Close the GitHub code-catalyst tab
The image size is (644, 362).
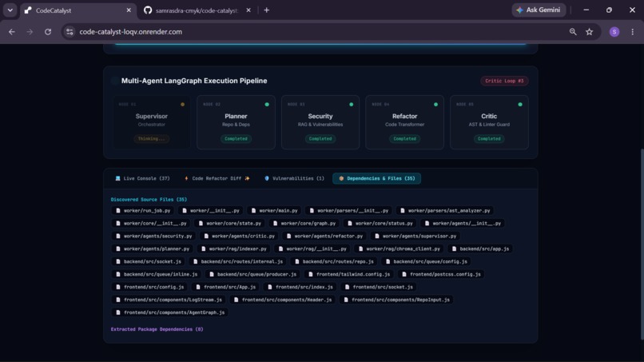pyautogui.click(x=248, y=10)
